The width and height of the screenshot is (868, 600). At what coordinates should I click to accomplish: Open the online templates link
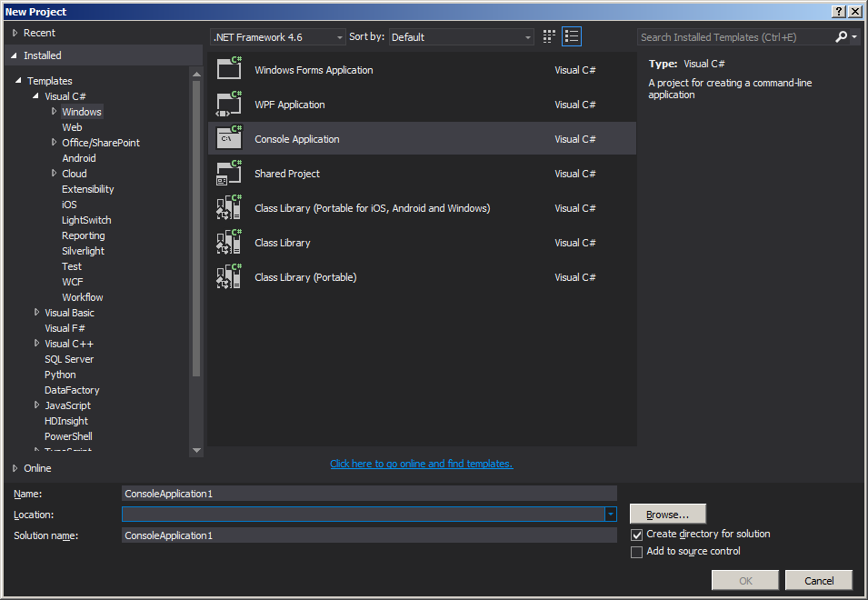tap(421, 463)
